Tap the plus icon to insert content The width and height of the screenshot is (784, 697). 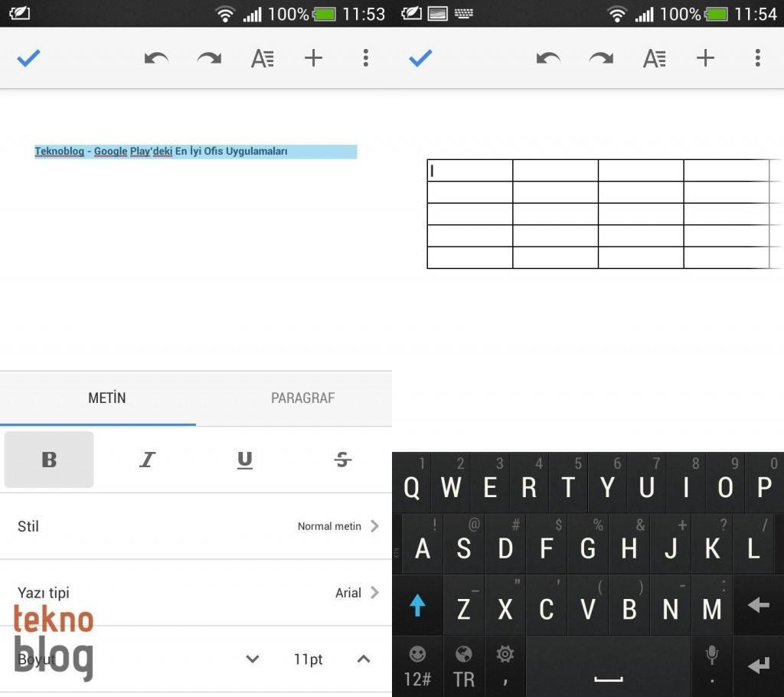coord(313,57)
